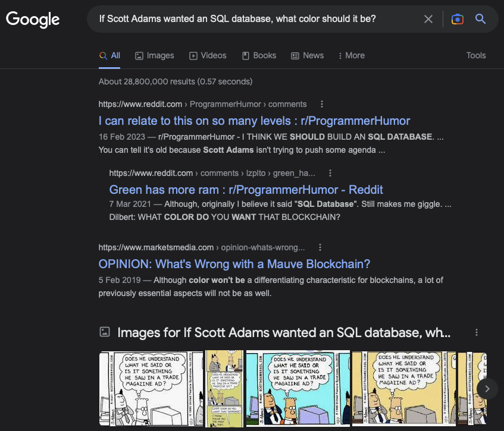This screenshot has height=431, width=504.
Task: Click the magnifier search button
Action: [x=480, y=18]
